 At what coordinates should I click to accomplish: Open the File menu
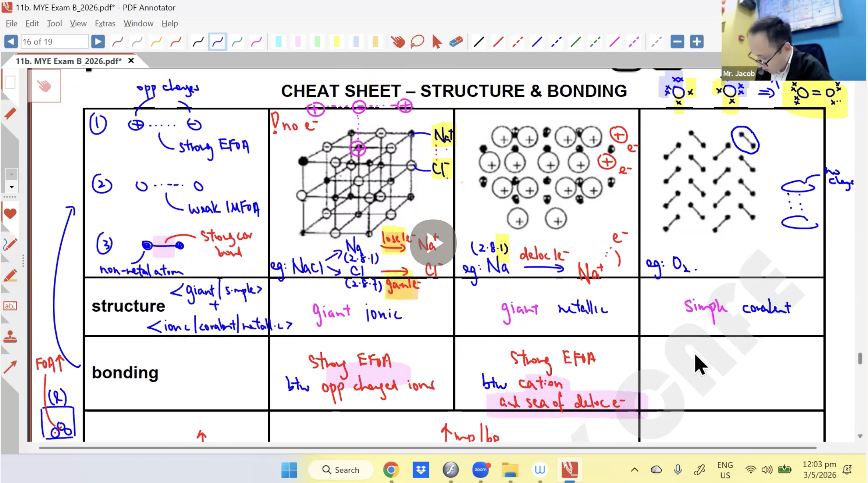click(11, 23)
